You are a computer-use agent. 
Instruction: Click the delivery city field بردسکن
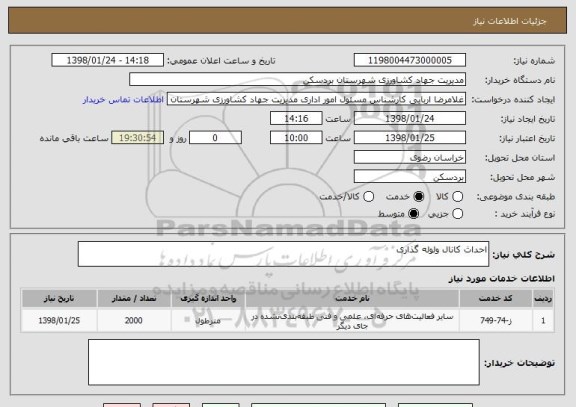pyautogui.click(x=410, y=177)
